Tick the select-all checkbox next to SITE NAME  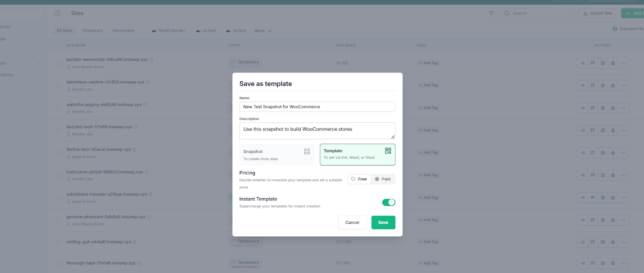click(x=59, y=45)
